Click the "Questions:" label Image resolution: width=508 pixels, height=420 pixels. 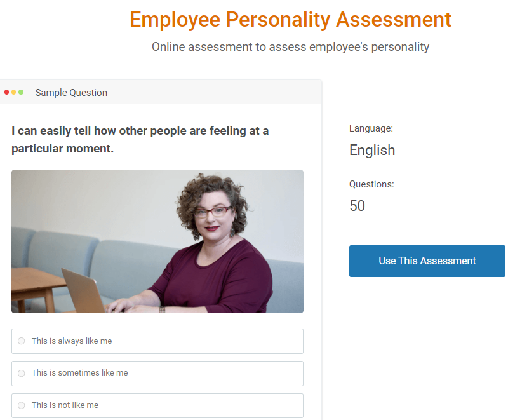pos(371,184)
